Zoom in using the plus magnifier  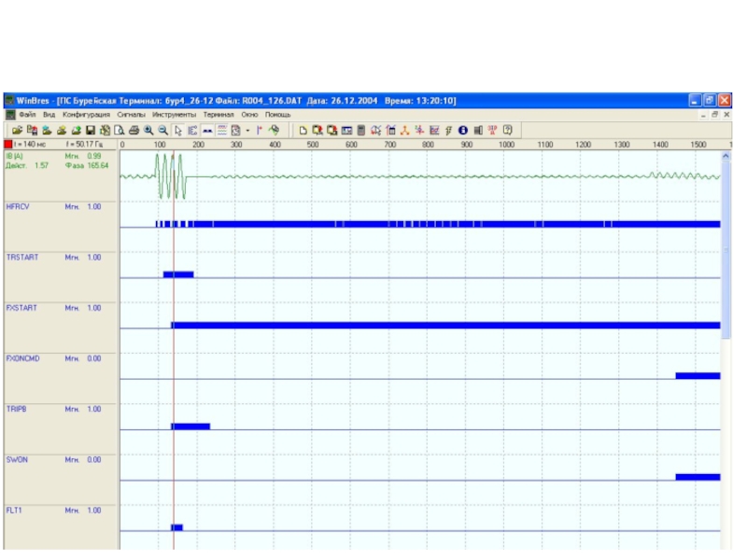point(148,131)
